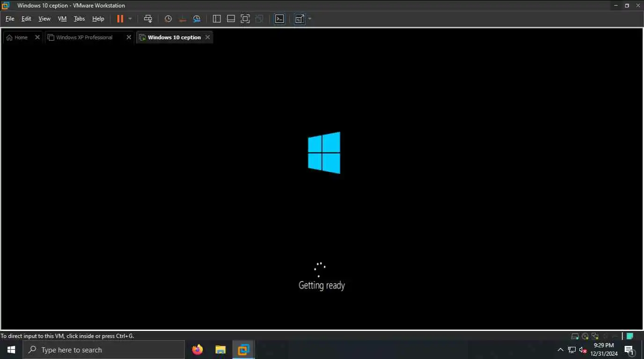This screenshot has height=359, width=644.
Task: Revert the VM to its previous snapshot
Action: (x=183, y=19)
